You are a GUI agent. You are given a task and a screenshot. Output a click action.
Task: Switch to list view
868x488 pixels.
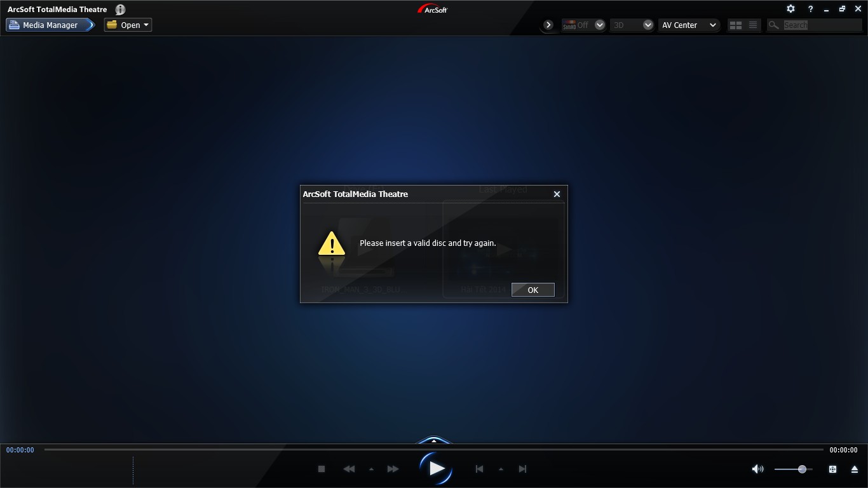pyautogui.click(x=753, y=25)
